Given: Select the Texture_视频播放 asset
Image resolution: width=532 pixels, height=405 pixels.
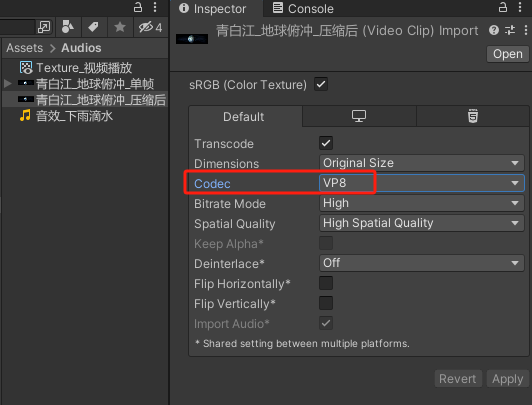Looking at the screenshot, I should tap(84, 68).
